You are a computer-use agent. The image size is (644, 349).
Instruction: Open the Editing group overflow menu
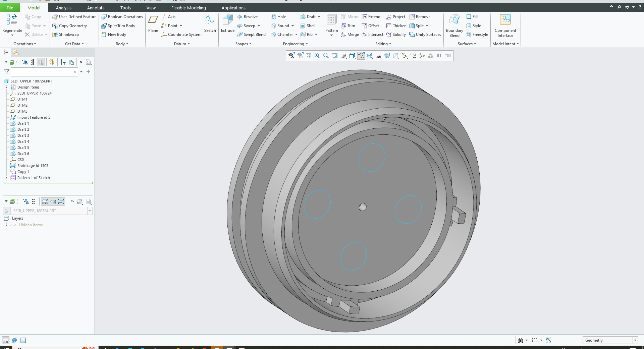[x=383, y=44]
